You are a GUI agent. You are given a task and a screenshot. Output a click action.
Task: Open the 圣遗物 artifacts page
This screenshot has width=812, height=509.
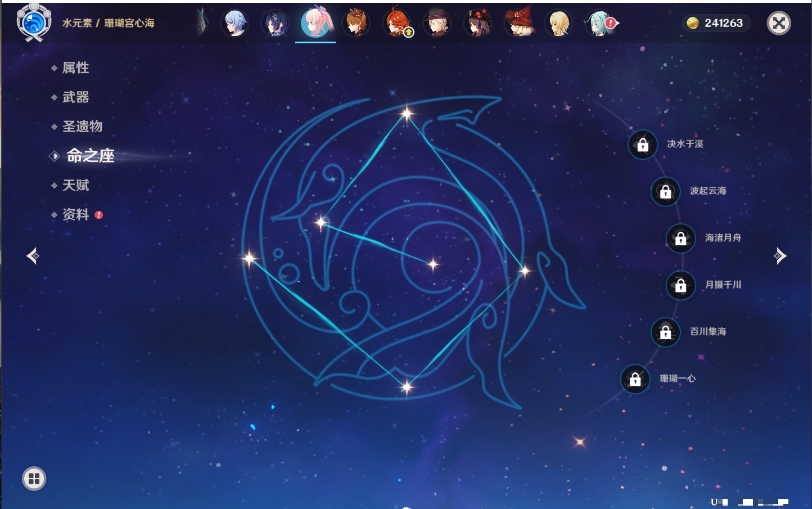coord(82,127)
